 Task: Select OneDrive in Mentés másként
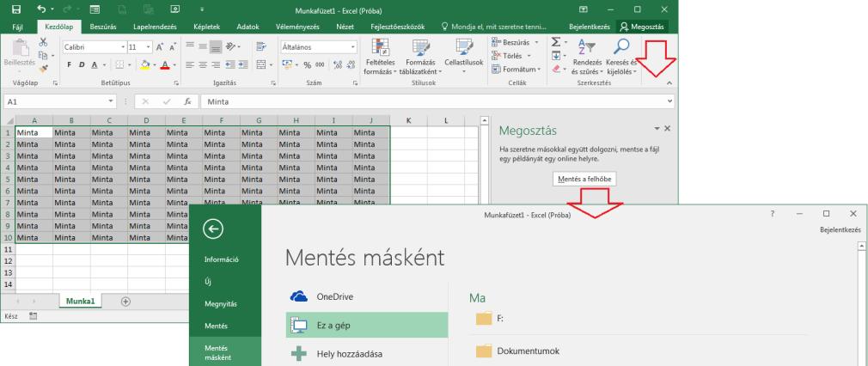[366, 296]
